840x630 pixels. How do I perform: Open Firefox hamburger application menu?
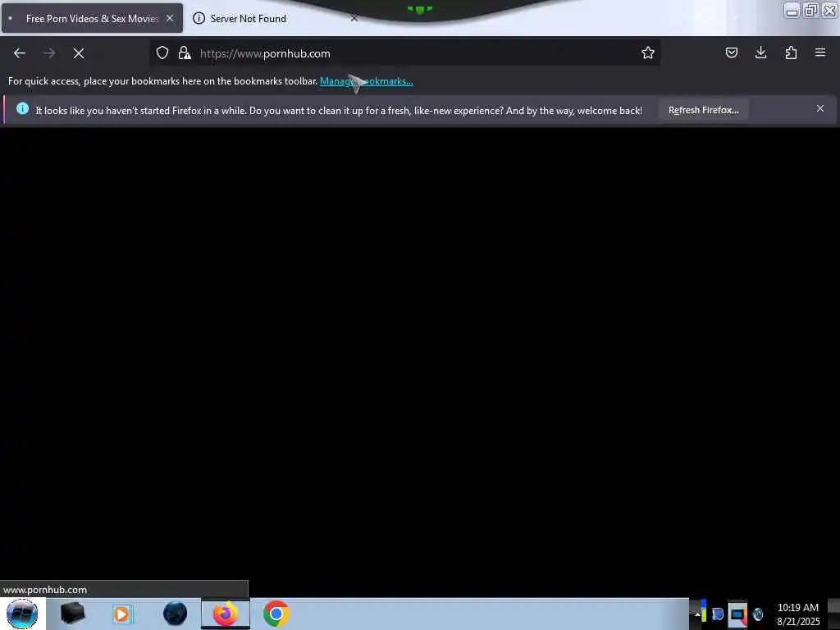[819, 52]
